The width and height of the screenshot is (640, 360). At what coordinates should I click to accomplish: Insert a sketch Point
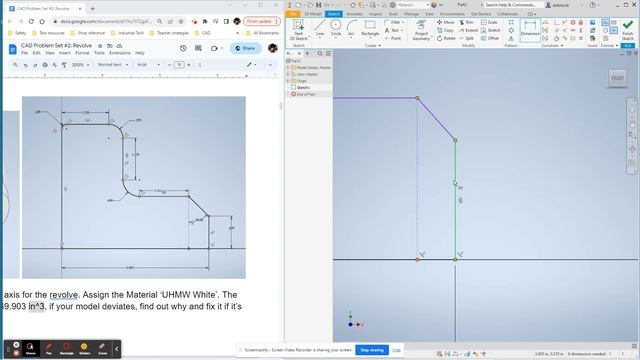(393, 38)
